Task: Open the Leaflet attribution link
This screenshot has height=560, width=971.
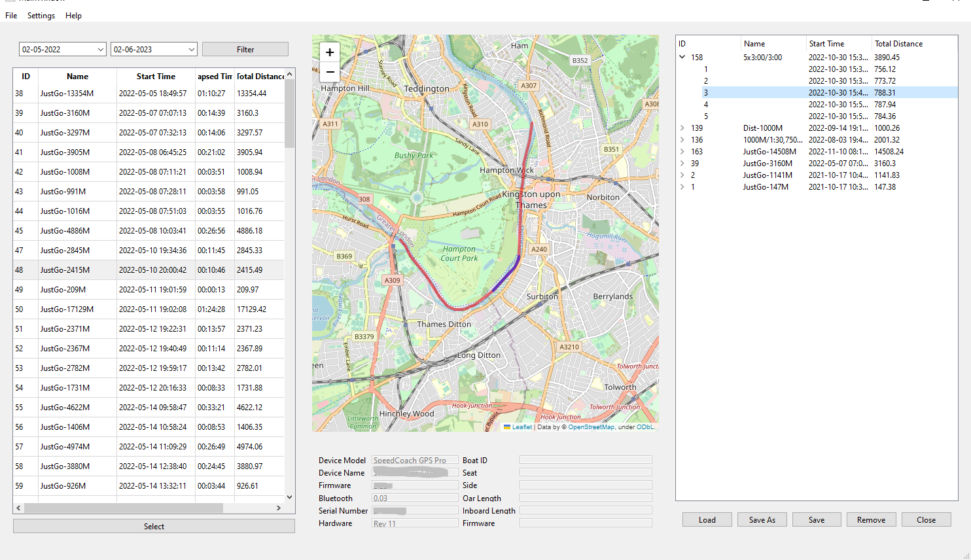Action: 521,427
